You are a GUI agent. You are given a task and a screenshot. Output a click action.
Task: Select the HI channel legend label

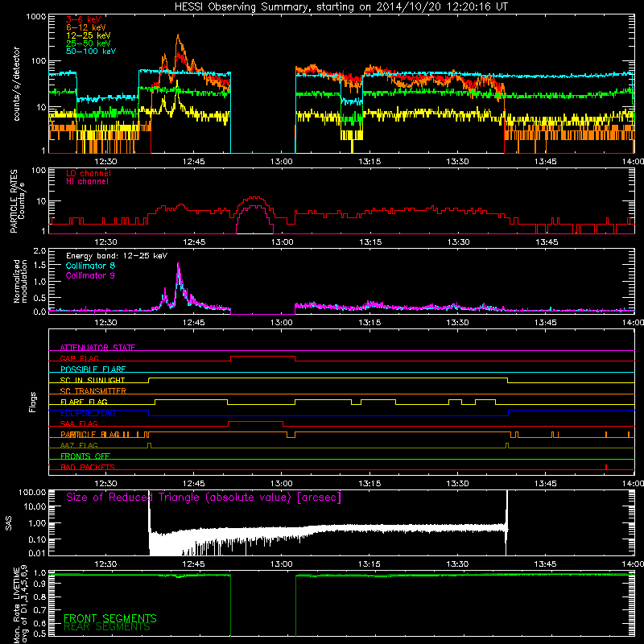(x=88, y=182)
